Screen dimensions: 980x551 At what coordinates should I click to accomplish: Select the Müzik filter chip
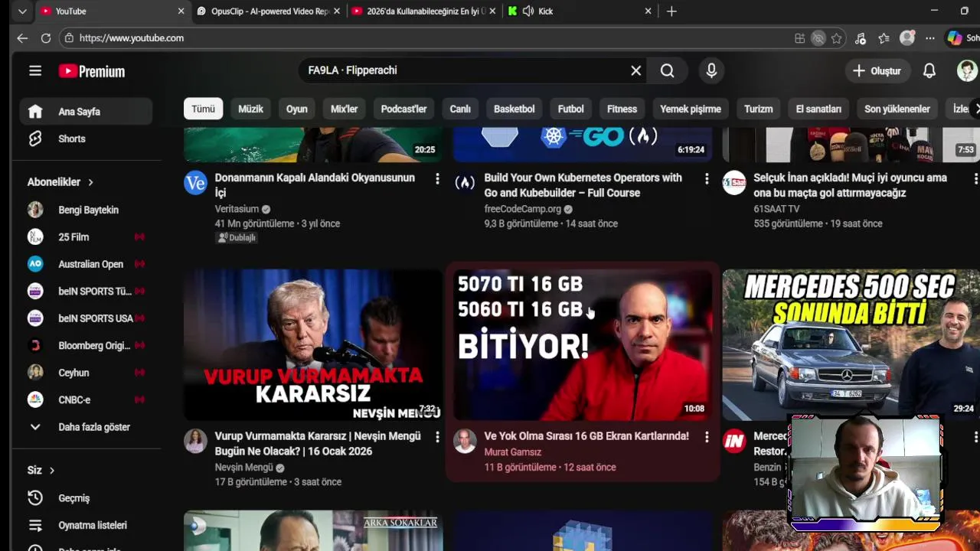click(x=250, y=109)
